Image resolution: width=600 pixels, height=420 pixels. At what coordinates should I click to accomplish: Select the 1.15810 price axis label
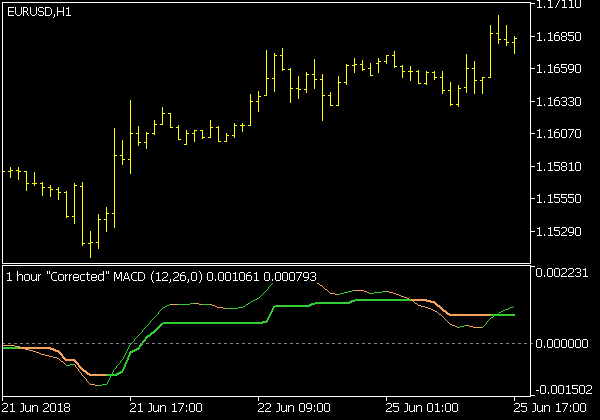559,167
